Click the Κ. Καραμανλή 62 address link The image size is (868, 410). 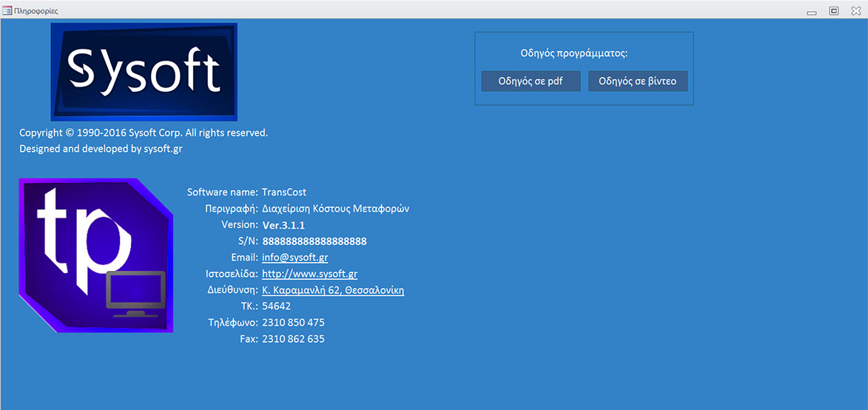point(333,290)
